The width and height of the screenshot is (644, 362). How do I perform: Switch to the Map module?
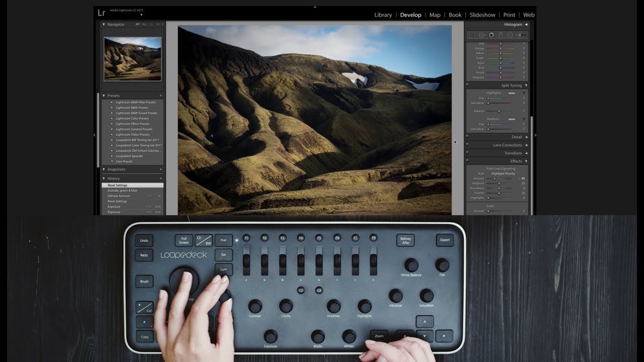(435, 15)
